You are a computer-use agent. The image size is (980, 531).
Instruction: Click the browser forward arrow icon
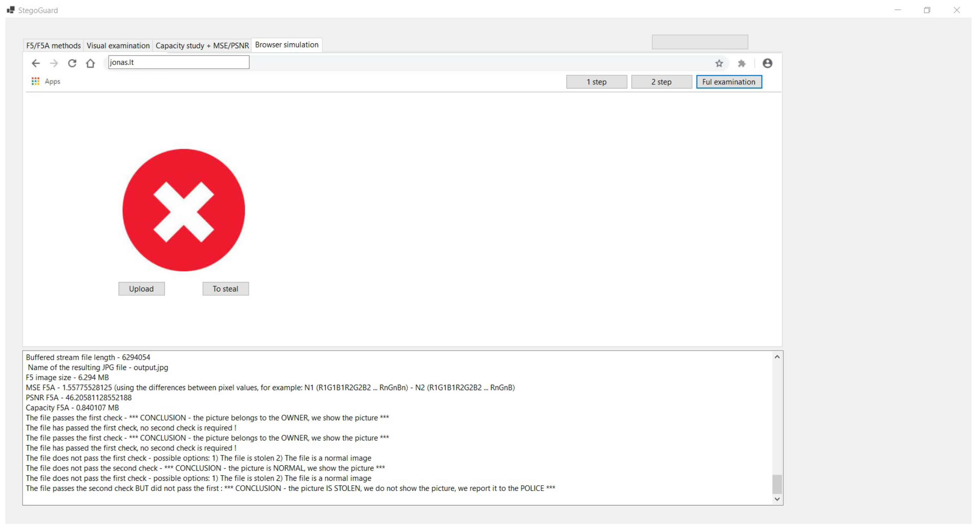pos(54,63)
